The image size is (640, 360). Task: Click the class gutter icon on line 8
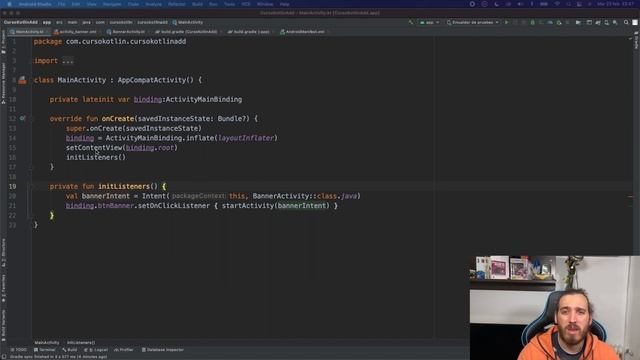click(x=22, y=80)
